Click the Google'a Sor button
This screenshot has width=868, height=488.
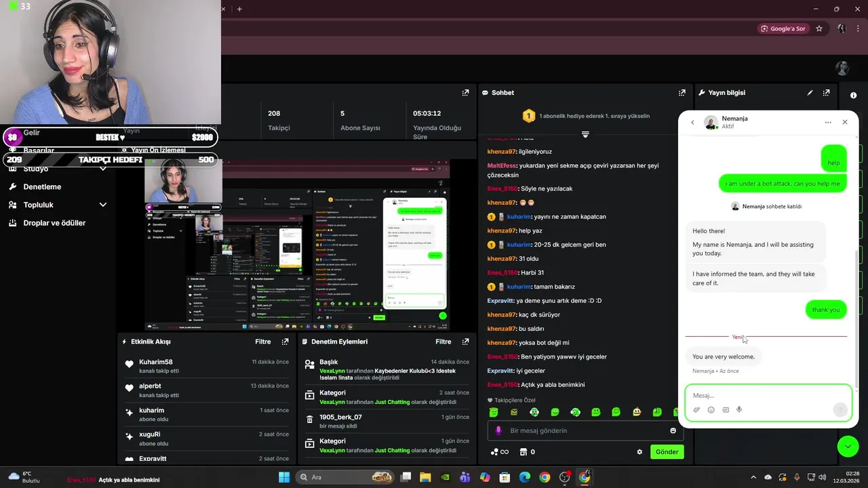pyautogui.click(x=783, y=28)
